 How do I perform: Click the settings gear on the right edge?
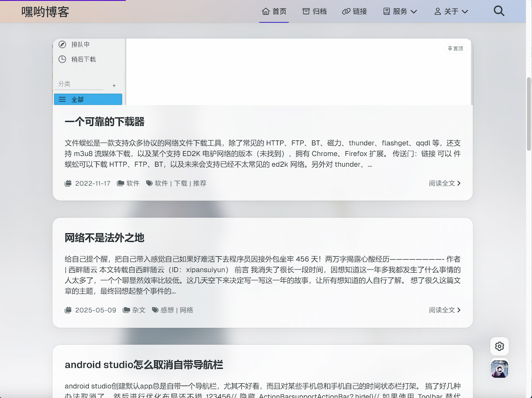pyautogui.click(x=499, y=346)
